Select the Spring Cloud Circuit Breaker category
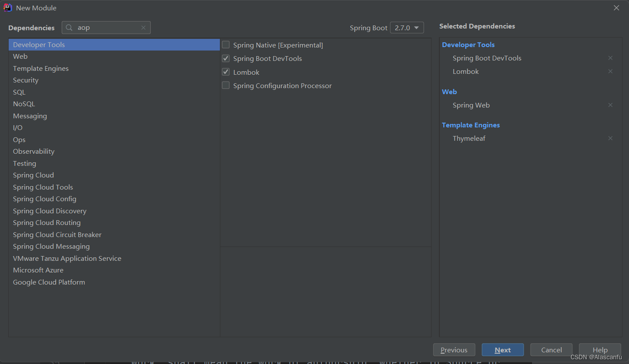The image size is (629, 364). click(x=114, y=234)
